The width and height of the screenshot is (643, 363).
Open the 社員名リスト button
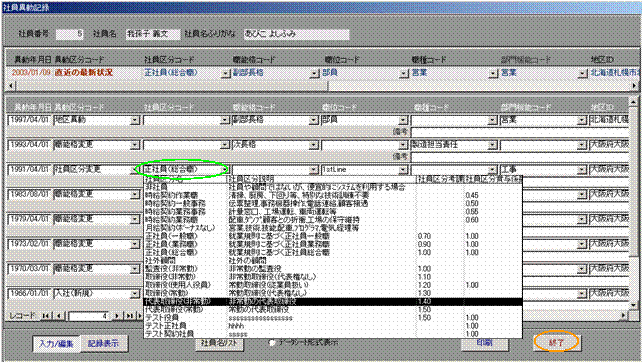(219, 344)
